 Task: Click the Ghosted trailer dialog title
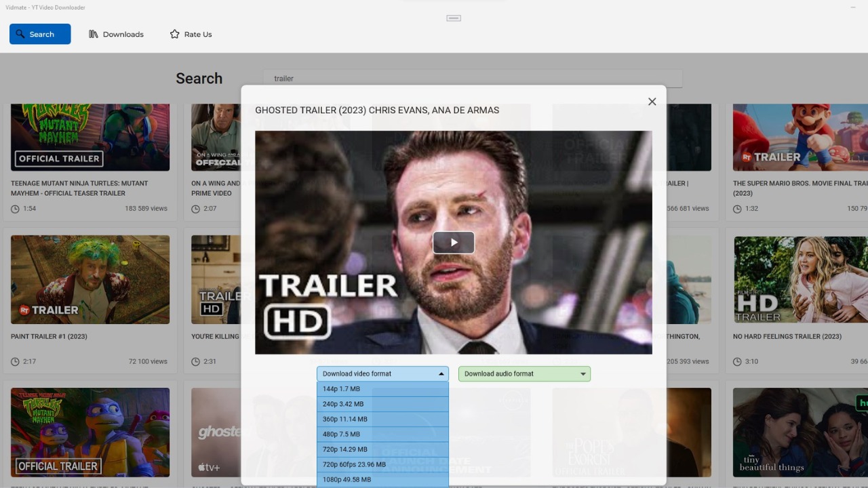pos(377,110)
